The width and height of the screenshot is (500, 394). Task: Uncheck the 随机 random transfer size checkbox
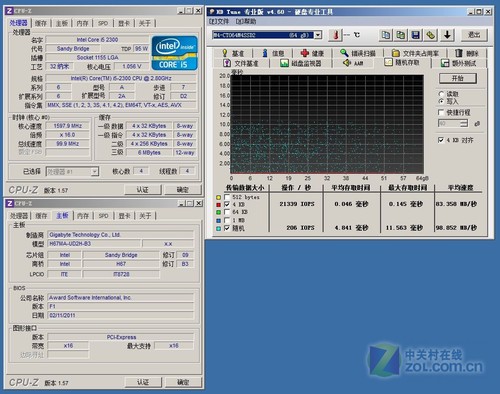pyautogui.click(x=227, y=228)
